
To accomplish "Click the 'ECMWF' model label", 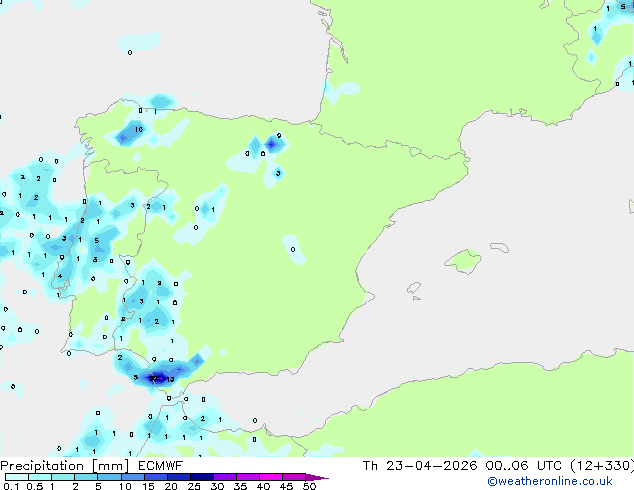I will pyautogui.click(x=161, y=466).
